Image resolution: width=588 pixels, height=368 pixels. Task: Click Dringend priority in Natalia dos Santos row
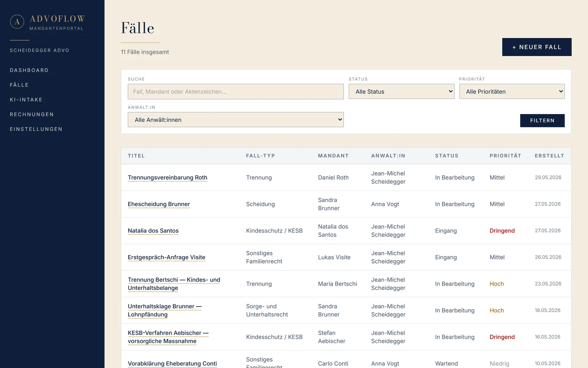[502, 231]
